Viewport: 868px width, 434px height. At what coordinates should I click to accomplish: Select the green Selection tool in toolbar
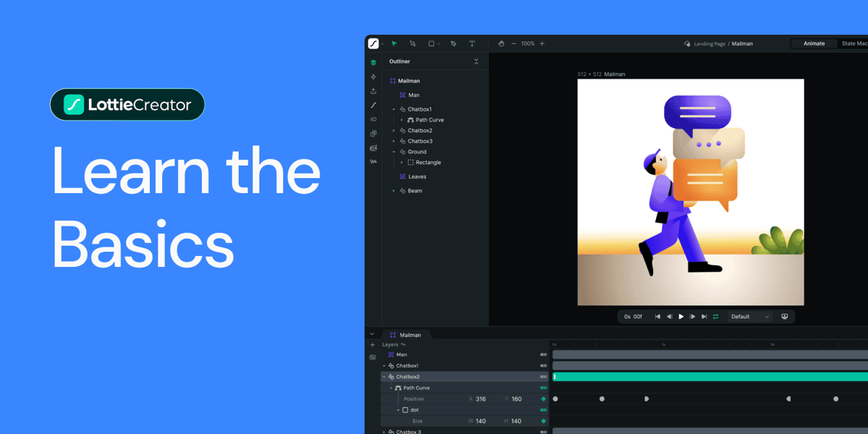point(393,43)
